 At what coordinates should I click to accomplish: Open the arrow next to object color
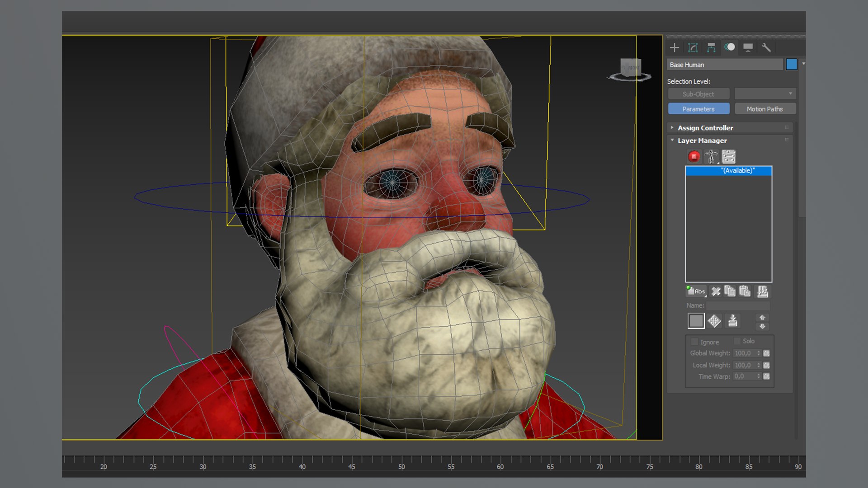pyautogui.click(x=803, y=64)
